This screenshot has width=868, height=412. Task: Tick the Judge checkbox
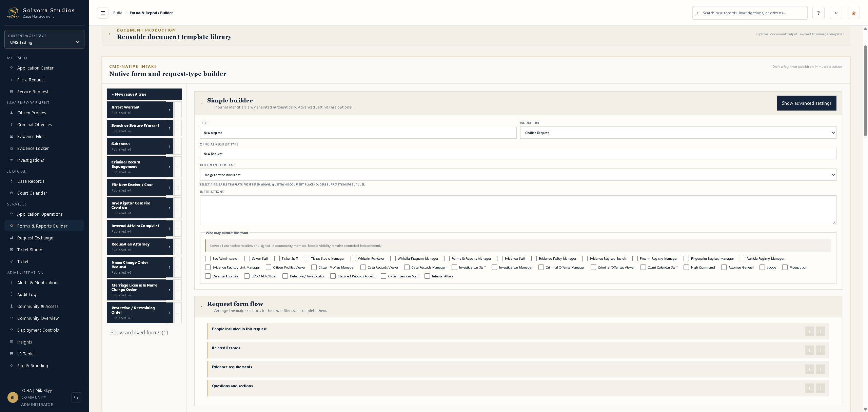762,267
